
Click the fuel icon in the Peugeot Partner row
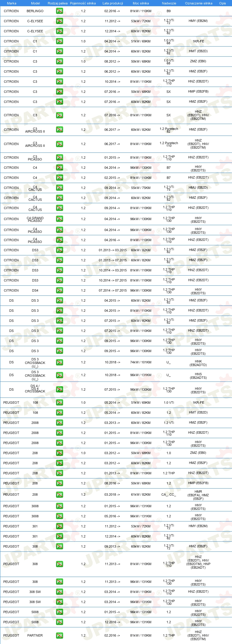click(x=59, y=635)
